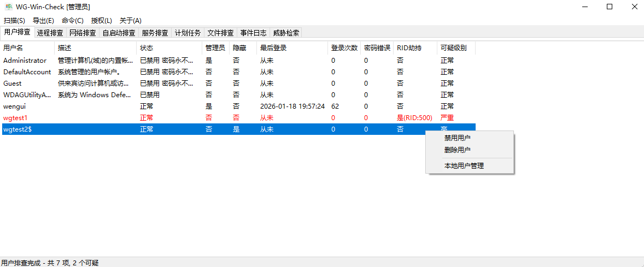The height and width of the screenshot is (267, 644).
Task: Open the 导出(E) menu
Action: pyautogui.click(x=43, y=21)
